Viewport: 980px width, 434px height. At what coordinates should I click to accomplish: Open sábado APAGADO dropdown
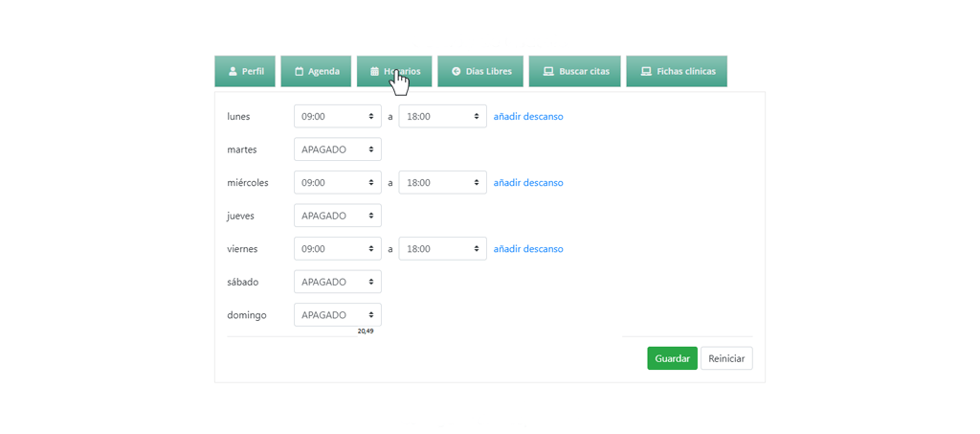337,282
